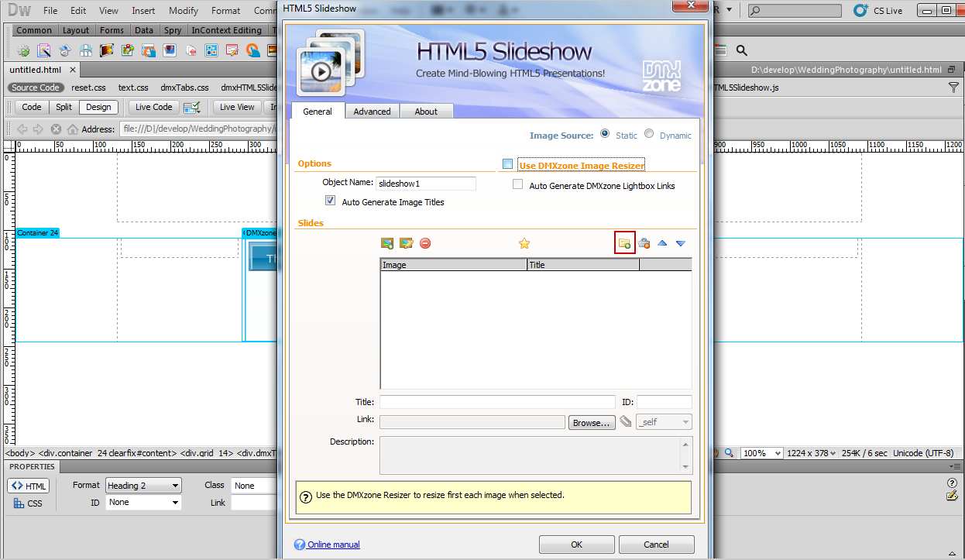Select the Dynamic image source option
The width and height of the screenshot is (965, 560).
[649, 134]
